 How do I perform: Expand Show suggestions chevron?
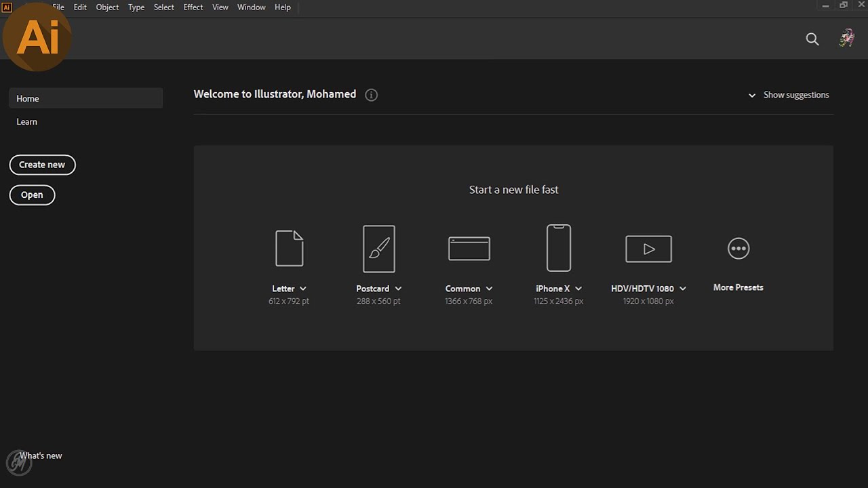(x=752, y=96)
